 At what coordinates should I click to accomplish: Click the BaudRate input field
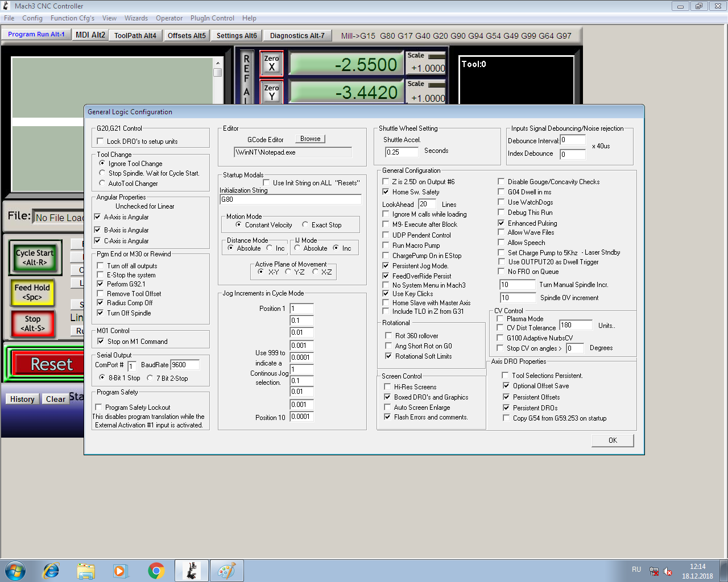(x=185, y=365)
